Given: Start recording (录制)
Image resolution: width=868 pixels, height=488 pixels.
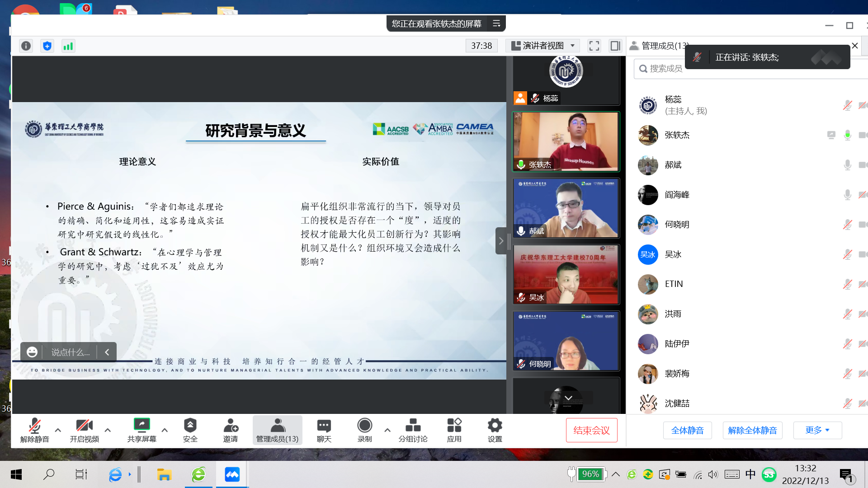Looking at the screenshot, I should (364, 430).
